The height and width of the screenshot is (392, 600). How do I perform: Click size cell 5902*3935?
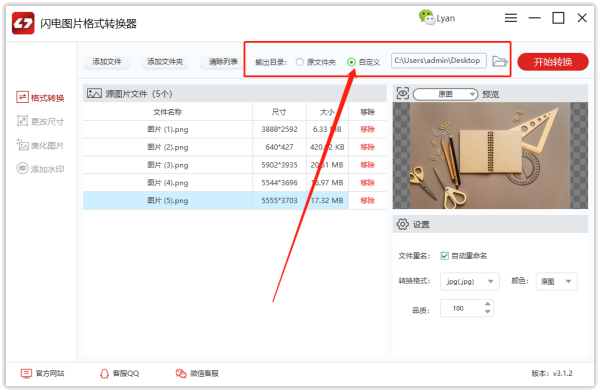tap(279, 165)
